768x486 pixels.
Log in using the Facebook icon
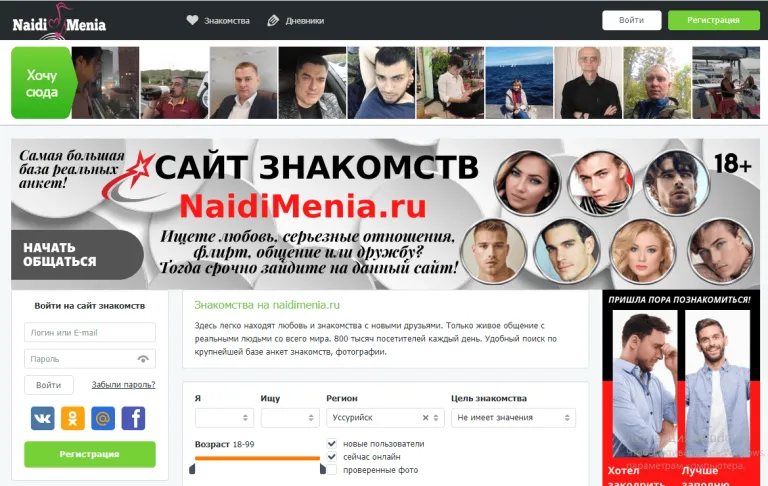coord(133,418)
